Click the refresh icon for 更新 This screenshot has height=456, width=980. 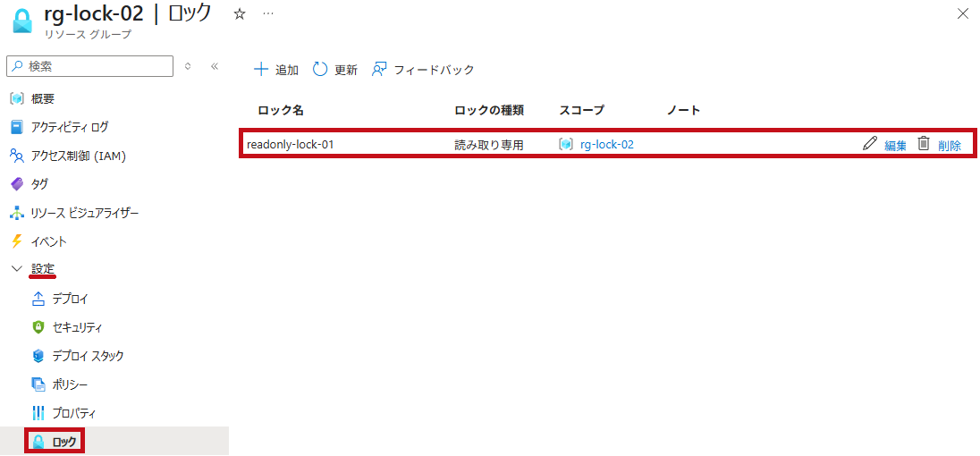[x=320, y=70]
